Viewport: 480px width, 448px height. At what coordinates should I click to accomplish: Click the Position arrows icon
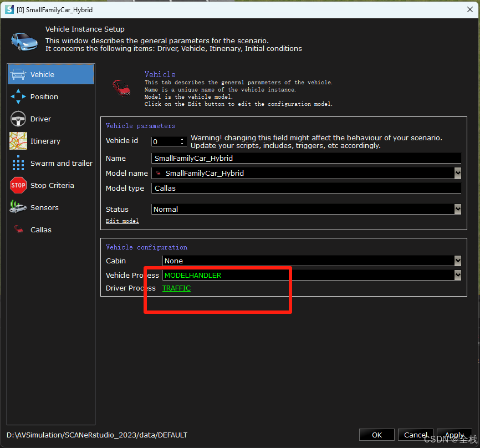click(18, 96)
